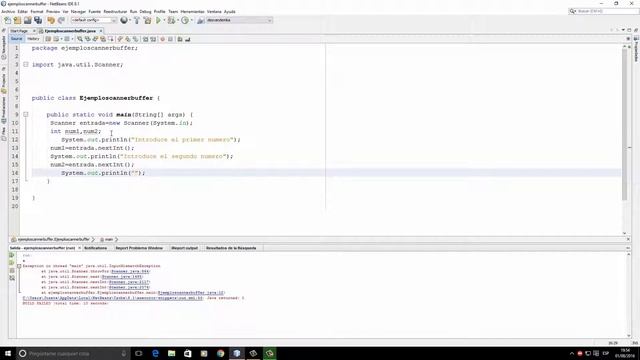Open Microsoft Edge from the taskbar

tap(155, 353)
